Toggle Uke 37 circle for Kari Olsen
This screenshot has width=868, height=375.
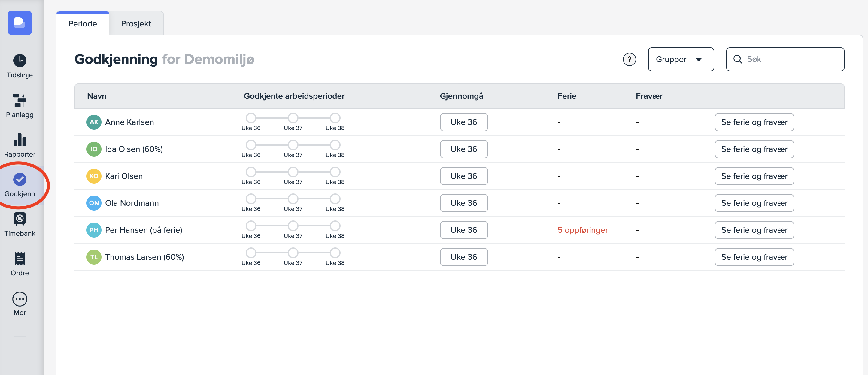pyautogui.click(x=293, y=172)
